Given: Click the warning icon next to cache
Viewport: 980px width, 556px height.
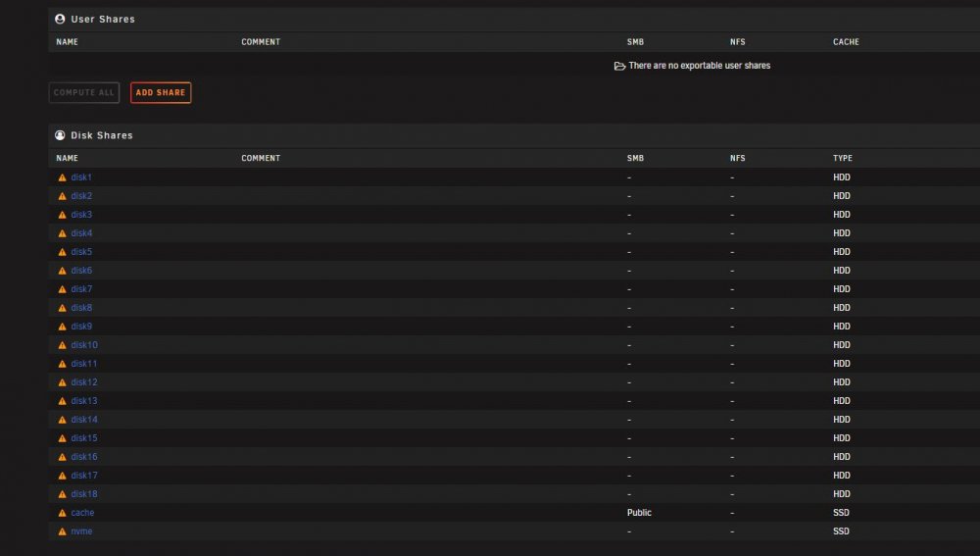Looking at the screenshot, I should [x=62, y=513].
